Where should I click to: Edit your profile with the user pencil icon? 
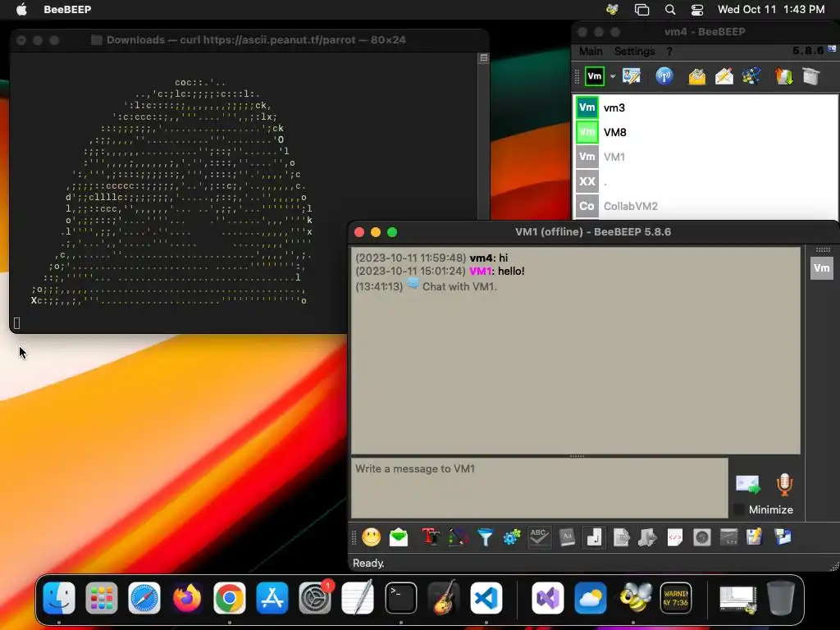click(x=632, y=76)
